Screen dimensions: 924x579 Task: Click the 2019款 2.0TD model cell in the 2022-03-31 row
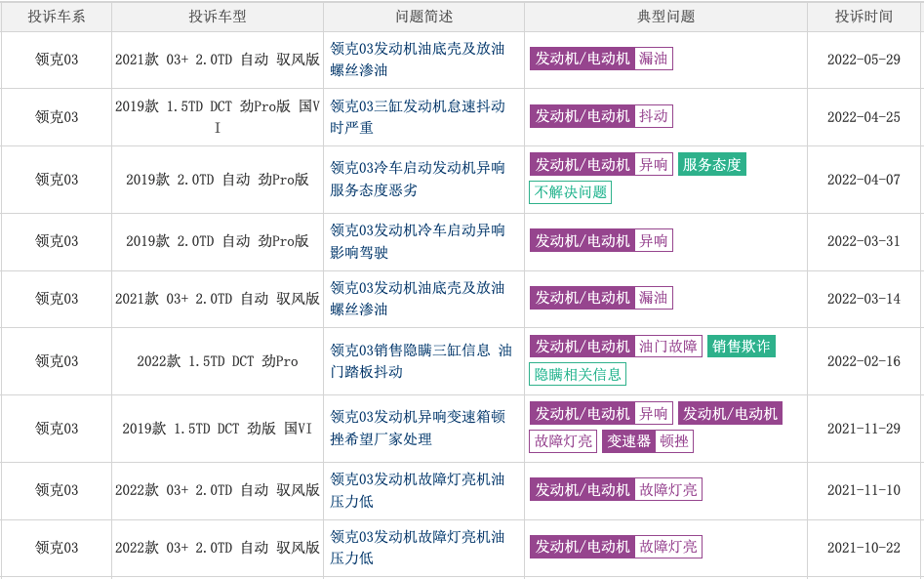click(x=218, y=241)
